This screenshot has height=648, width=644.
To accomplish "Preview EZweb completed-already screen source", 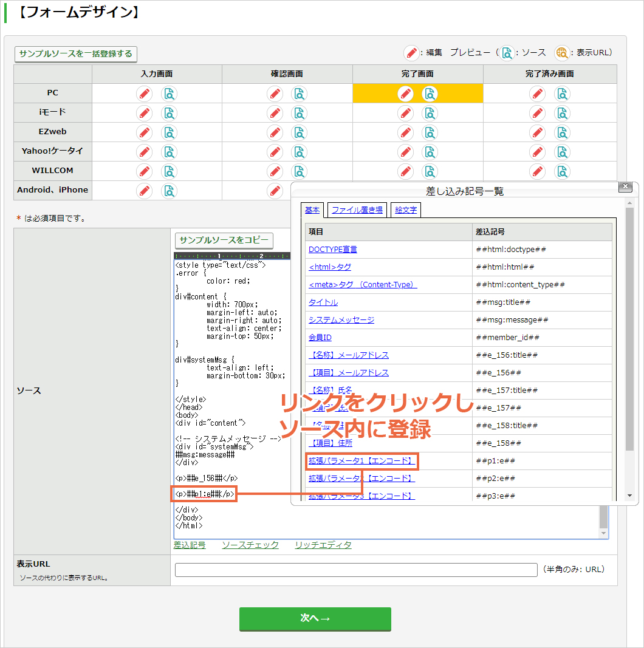I will 562,132.
